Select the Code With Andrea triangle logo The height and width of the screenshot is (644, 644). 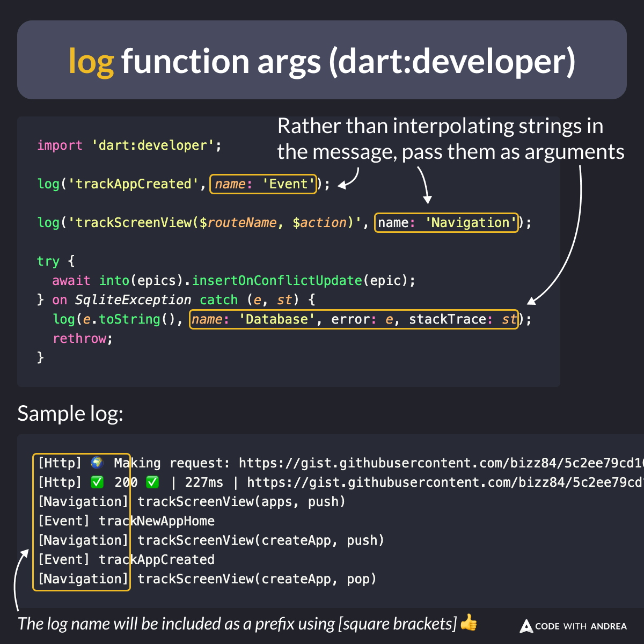click(525, 626)
